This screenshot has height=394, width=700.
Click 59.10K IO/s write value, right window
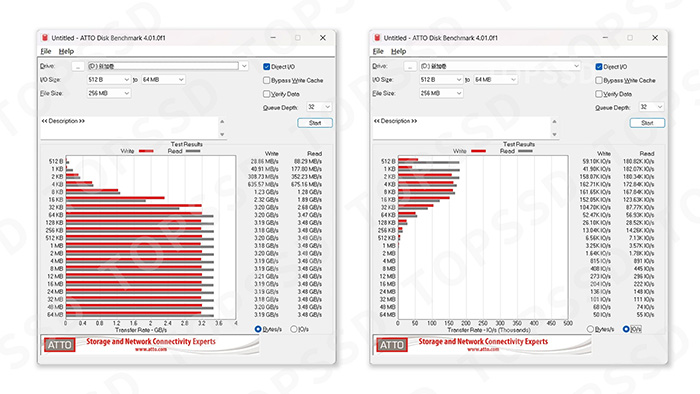[596, 162]
